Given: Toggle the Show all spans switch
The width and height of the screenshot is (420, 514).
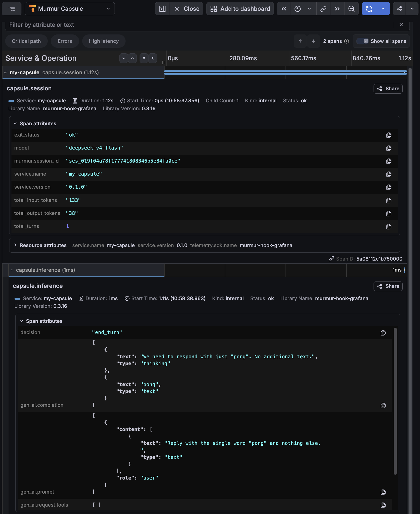Looking at the screenshot, I should pyautogui.click(x=362, y=41).
